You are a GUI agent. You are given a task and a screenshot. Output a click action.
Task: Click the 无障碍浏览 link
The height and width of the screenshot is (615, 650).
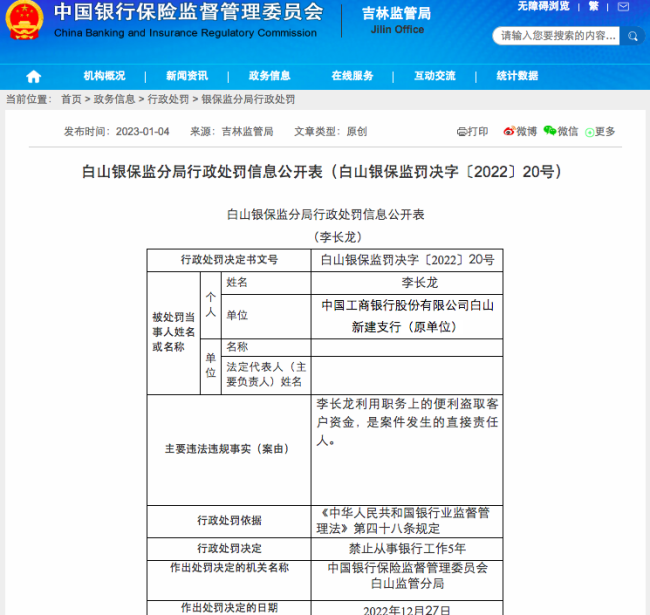click(x=543, y=6)
